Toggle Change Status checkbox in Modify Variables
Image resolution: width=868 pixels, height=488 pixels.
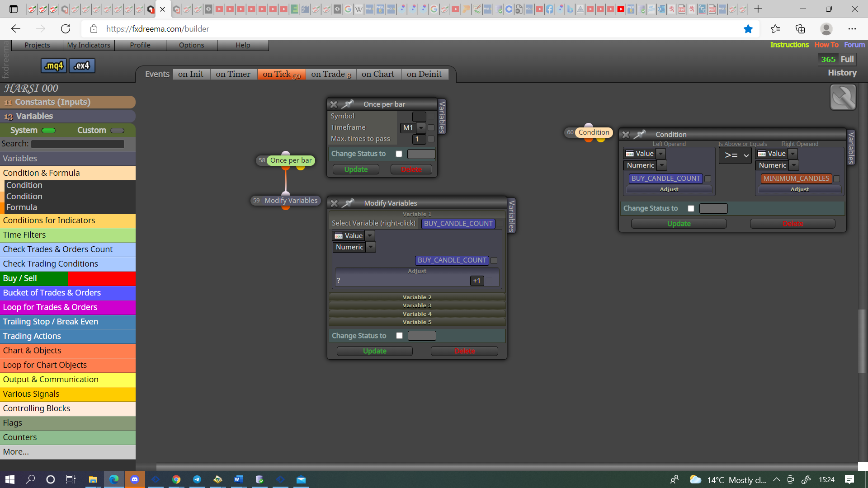399,336
